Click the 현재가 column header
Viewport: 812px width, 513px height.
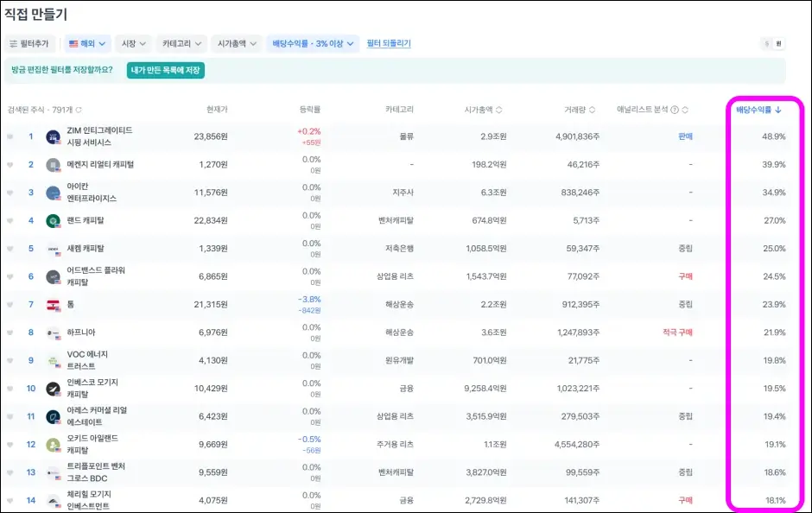[217, 110]
